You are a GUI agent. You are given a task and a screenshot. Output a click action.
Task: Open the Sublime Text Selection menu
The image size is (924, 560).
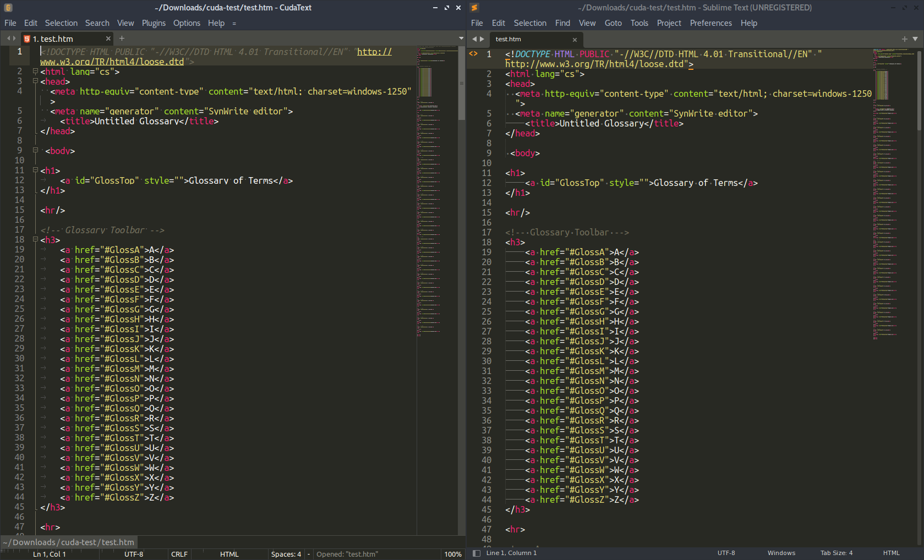[x=530, y=23]
